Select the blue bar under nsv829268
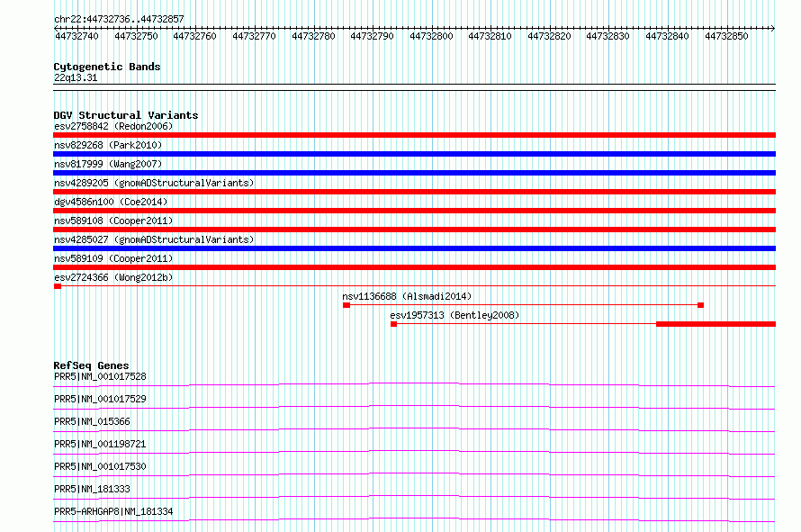The width and height of the screenshot is (801, 532). (414, 154)
